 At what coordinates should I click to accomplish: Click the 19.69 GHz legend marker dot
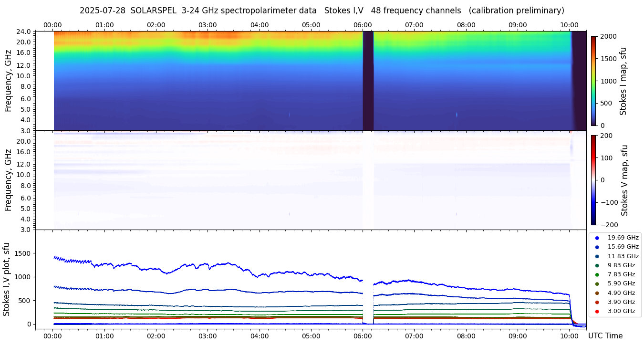click(597, 238)
